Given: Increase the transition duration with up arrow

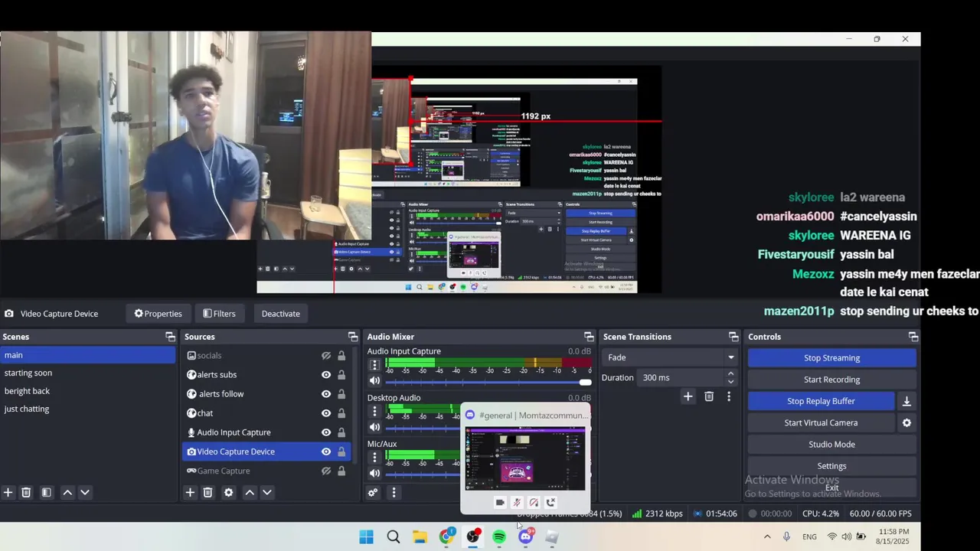Looking at the screenshot, I should (x=730, y=373).
